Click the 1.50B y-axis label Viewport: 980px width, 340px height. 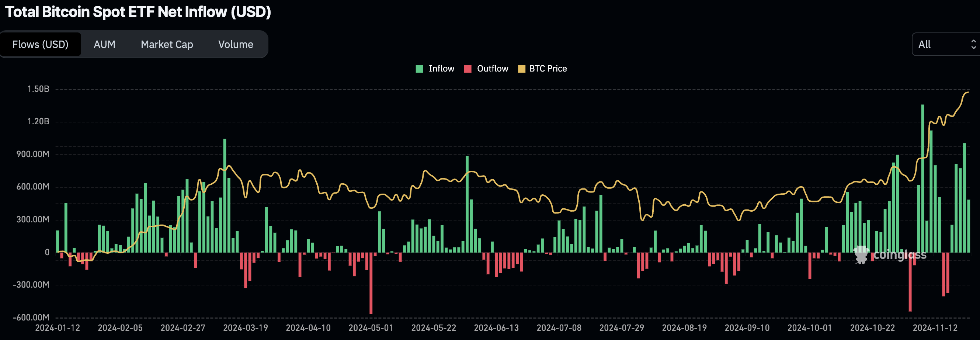38,89
